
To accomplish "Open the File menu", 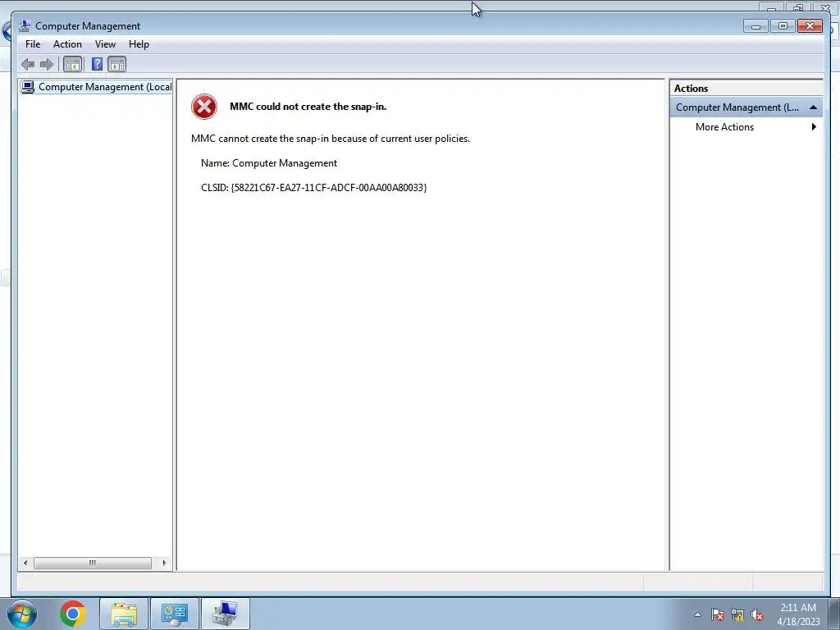I will pos(33,44).
